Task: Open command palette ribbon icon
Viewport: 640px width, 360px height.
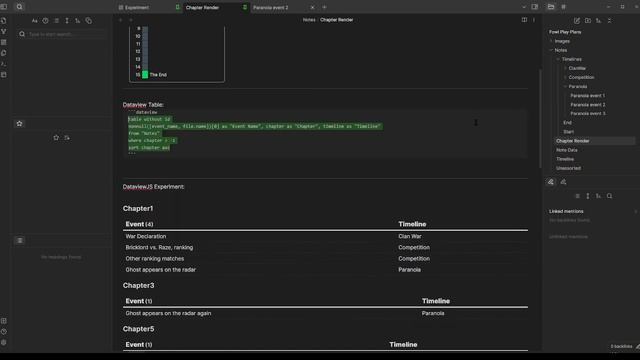Action: coord(4,64)
